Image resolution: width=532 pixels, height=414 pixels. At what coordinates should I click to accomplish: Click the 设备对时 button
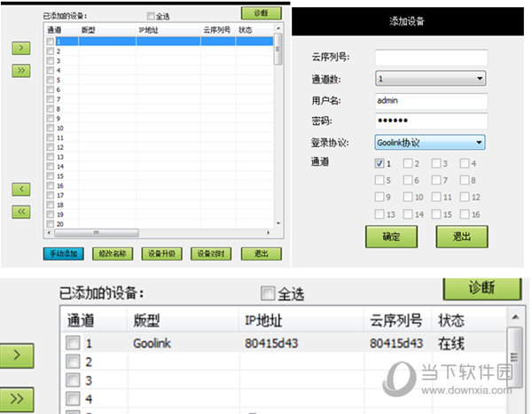pyautogui.click(x=211, y=254)
